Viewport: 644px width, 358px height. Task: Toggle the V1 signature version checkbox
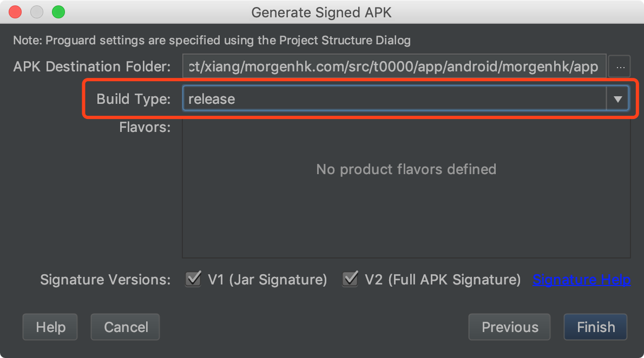193,279
